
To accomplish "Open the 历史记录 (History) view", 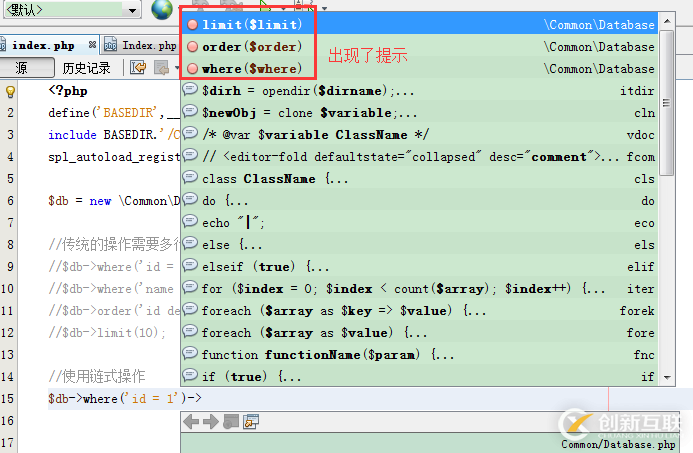I will [86, 68].
